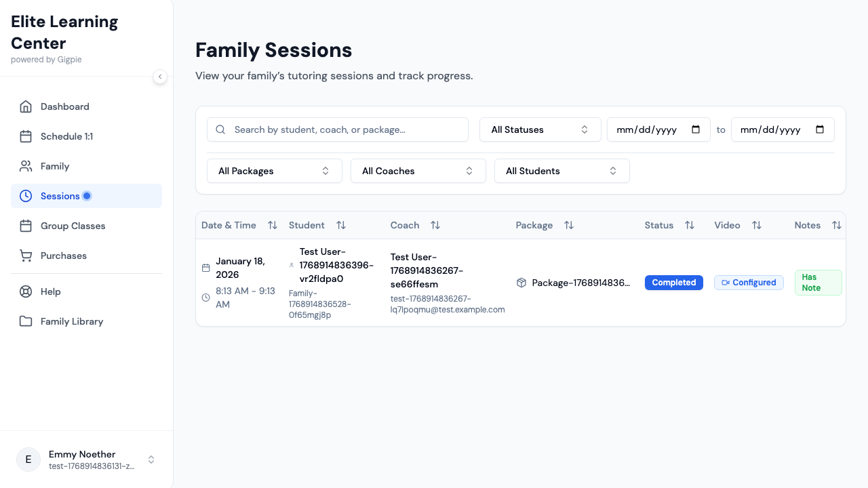Click the Group Classes calendar icon

point(26,226)
